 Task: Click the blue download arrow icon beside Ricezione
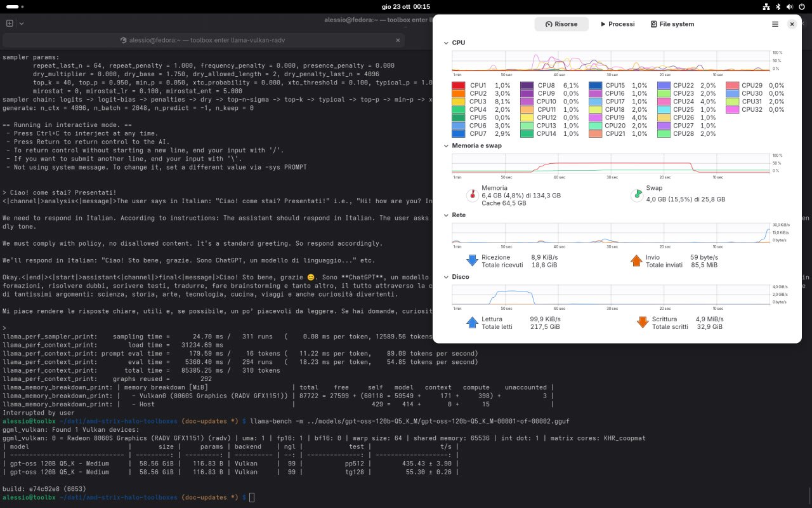(x=472, y=260)
